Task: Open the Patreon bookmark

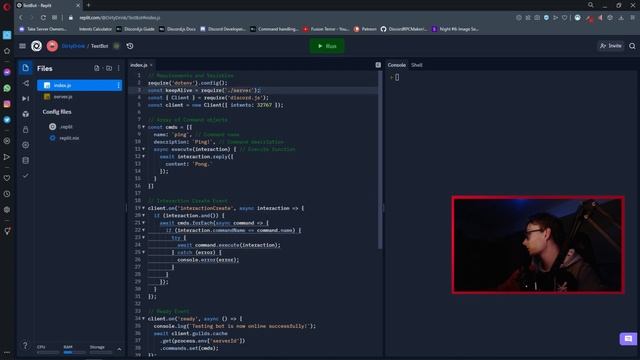Action: 365,29
